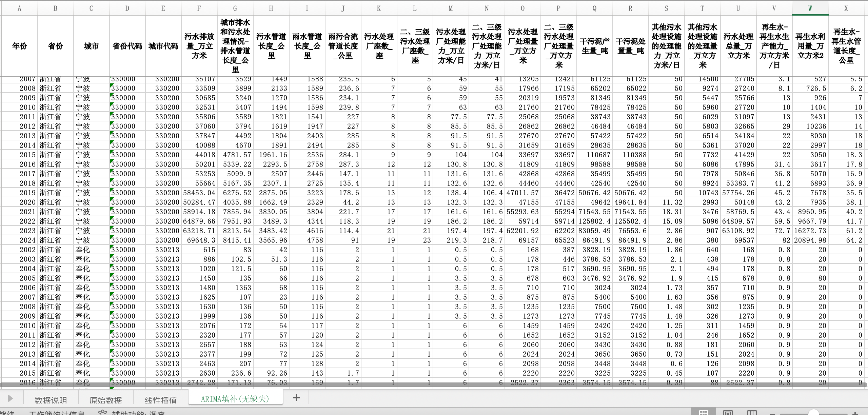Screen dimensions: 868x415
Task: Click the horizontal scrollbar
Action: pos(433,385)
